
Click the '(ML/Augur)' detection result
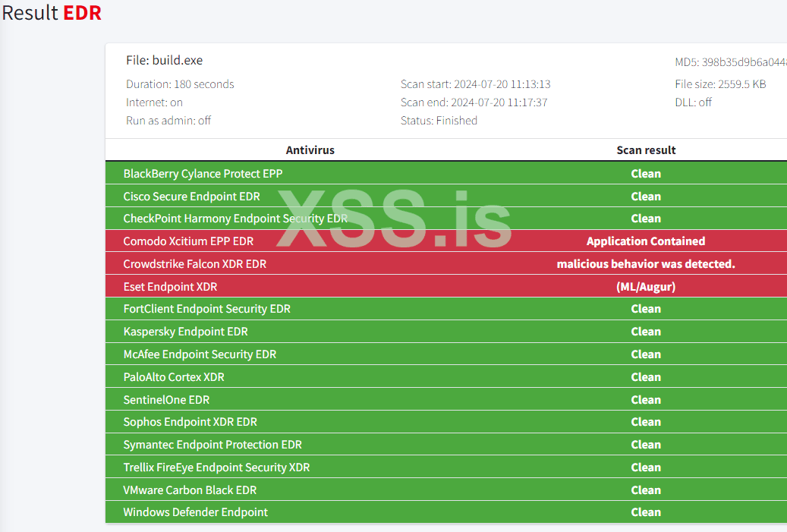646,287
